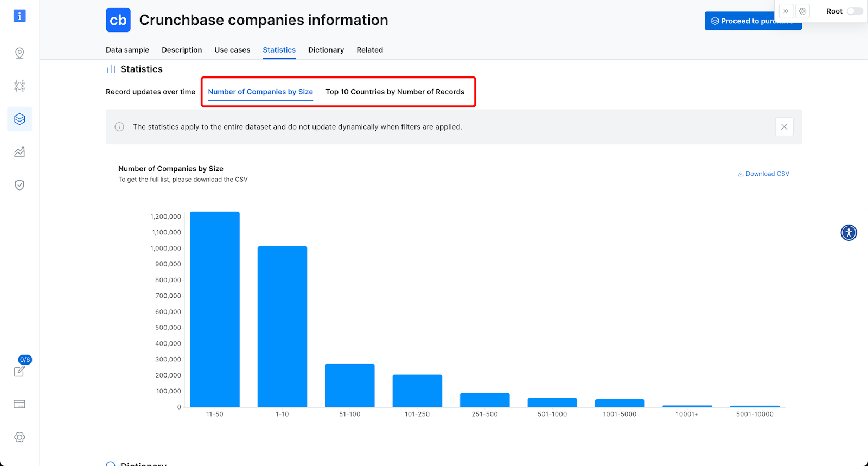
Task: Open the settings gear in the sidebar
Action: 20,437
